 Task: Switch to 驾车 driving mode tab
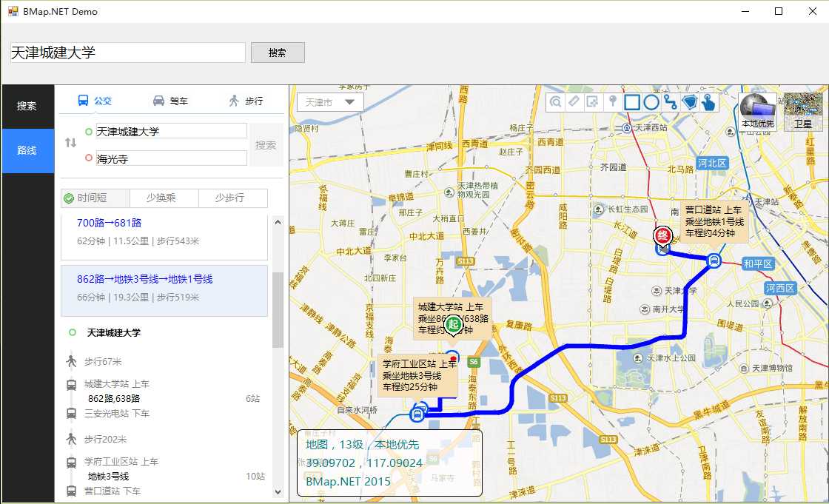point(170,101)
